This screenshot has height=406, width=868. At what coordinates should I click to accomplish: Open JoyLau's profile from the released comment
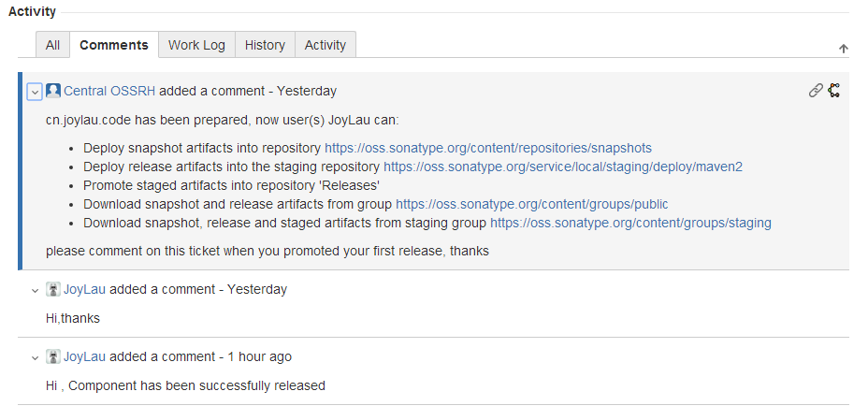pos(85,356)
